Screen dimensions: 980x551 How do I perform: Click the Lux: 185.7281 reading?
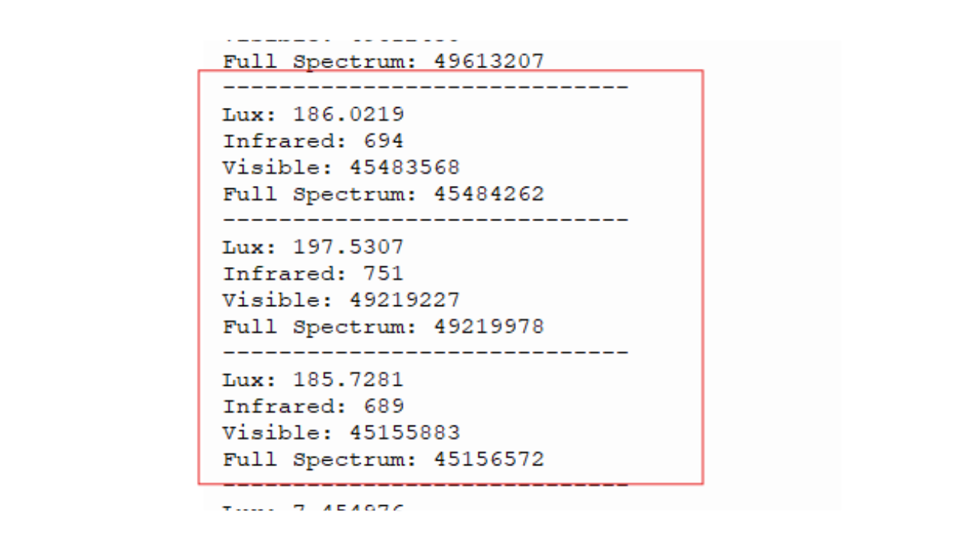pyautogui.click(x=313, y=380)
